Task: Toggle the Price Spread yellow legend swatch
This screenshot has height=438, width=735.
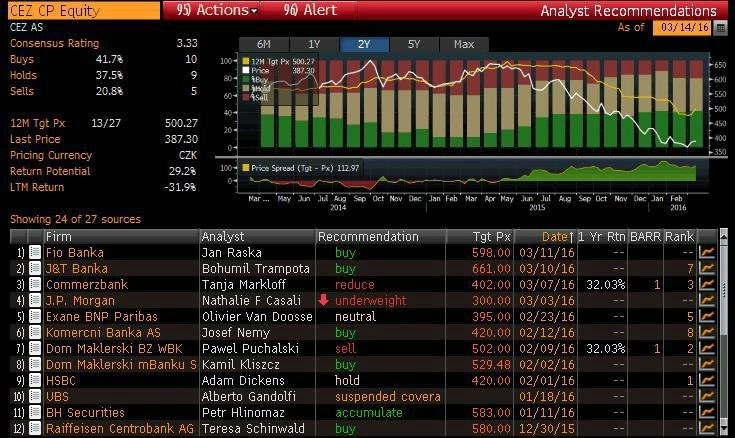Action: (x=246, y=168)
